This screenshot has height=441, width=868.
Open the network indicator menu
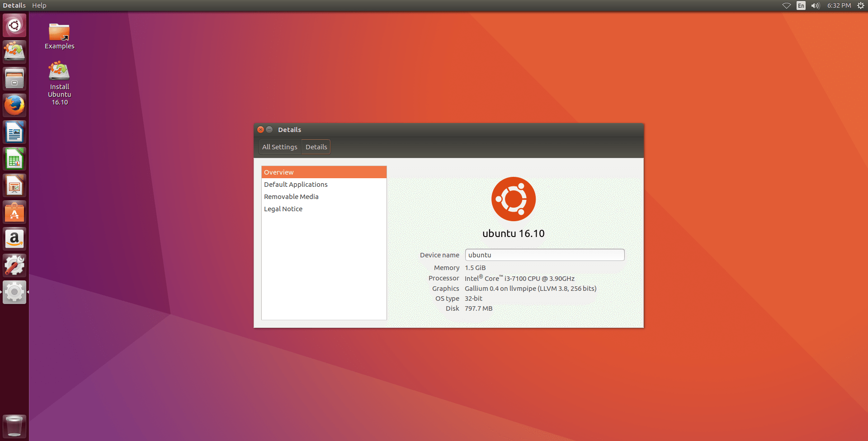(787, 5)
